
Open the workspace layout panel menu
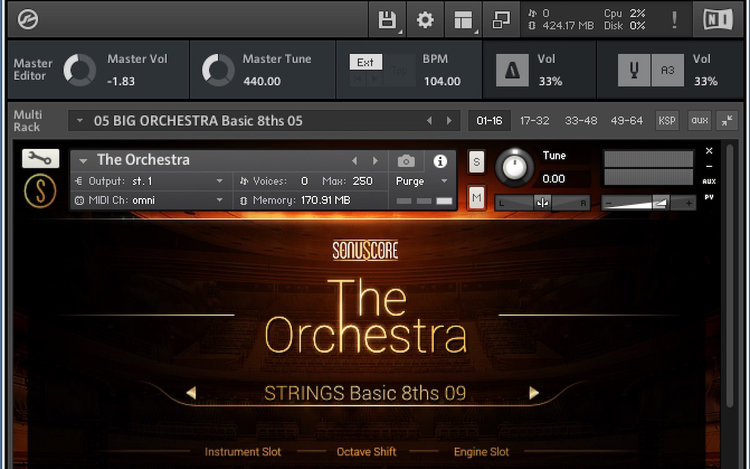pos(463,20)
